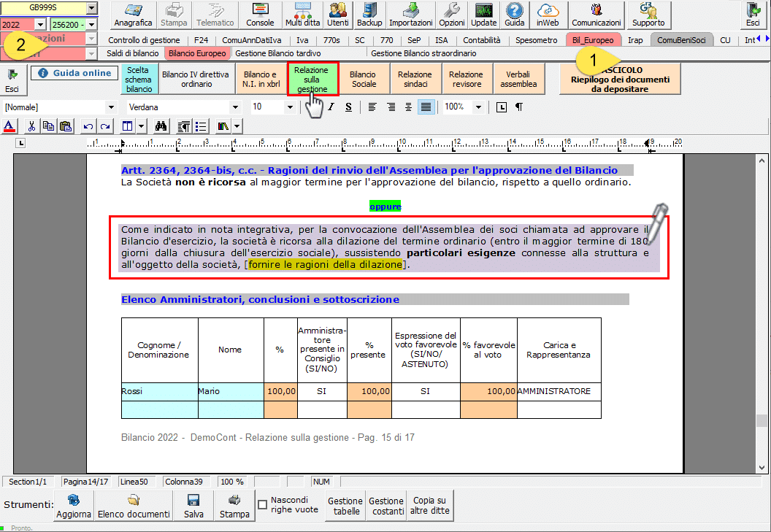Open FASCICOLO Riepilogo dei documenti
This screenshot has width=771, height=532.
[620, 79]
